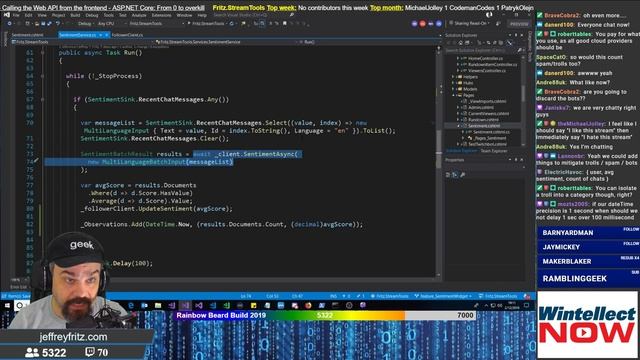Pin the Properties panel
The image size is (640, 360).
516,160
